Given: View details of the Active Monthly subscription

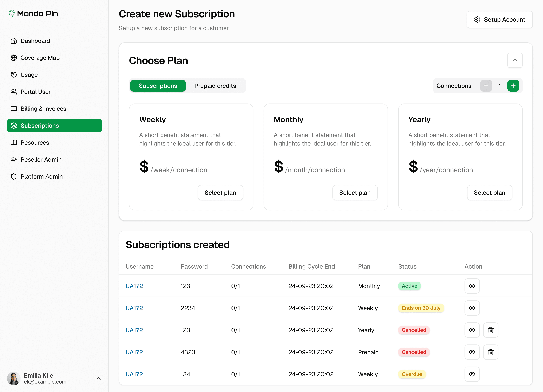Looking at the screenshot, I should pyautogui.click(x=472, y=286).
